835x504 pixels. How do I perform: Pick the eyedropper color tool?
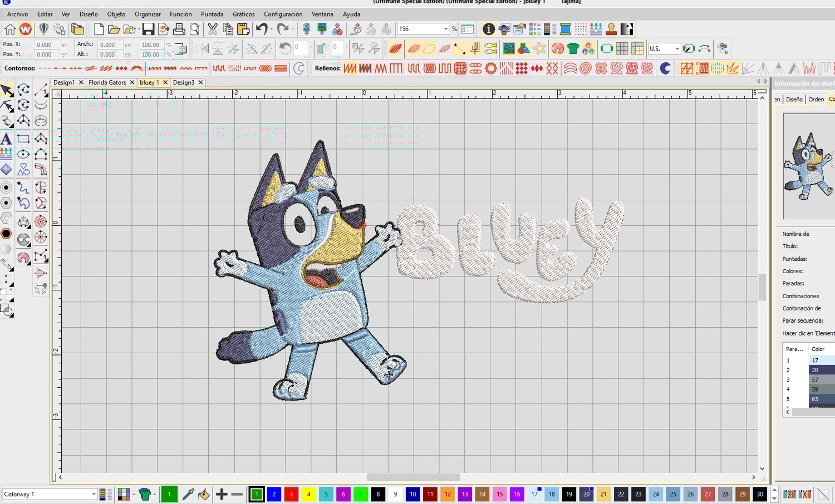(x=188, y=494)
